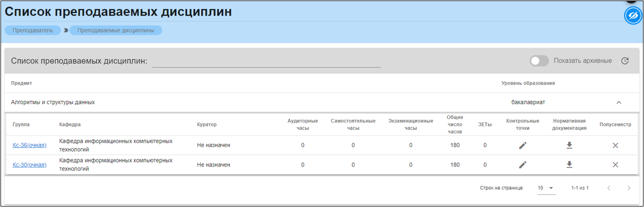Click the blue crossed-eye visibility icon
644x207 pixels.
pos(633,16)
